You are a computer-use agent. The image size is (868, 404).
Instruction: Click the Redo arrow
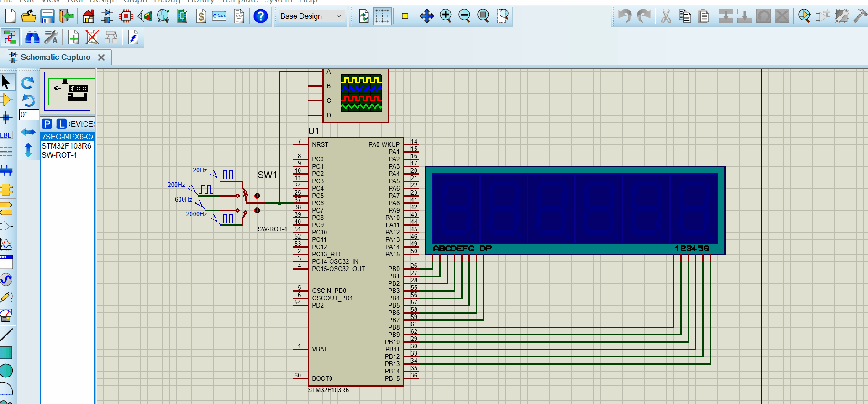pyautogui.click(x=643, y=16)
